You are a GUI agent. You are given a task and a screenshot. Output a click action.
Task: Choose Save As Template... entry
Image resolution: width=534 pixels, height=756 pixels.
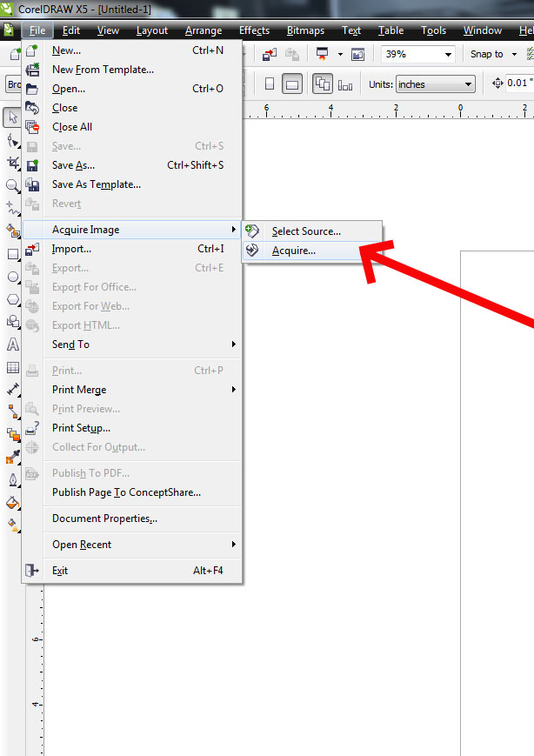132,184
